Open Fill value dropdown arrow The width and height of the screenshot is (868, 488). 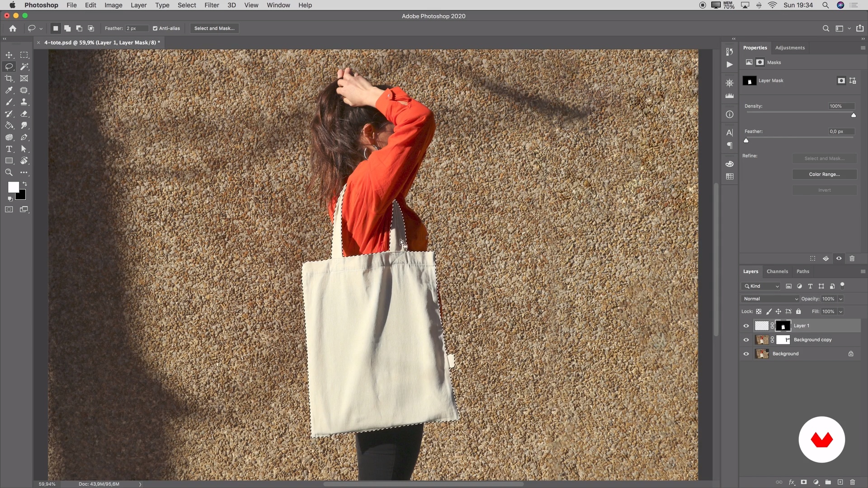pyautogui.click(x=841, y=311)
